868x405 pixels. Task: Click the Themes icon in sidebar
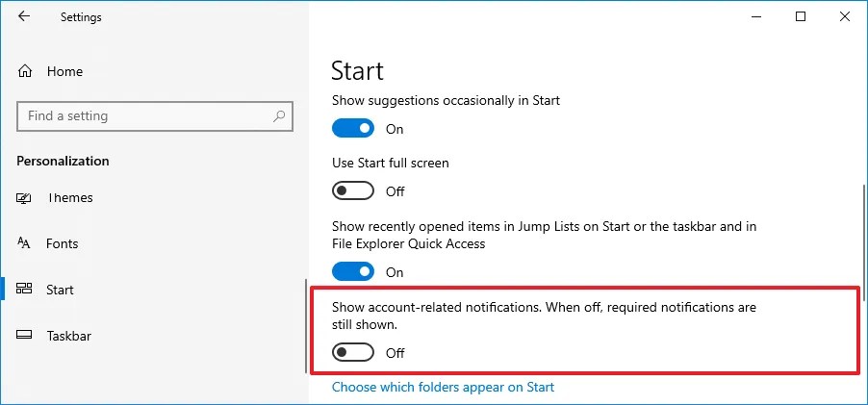point(24,198)
